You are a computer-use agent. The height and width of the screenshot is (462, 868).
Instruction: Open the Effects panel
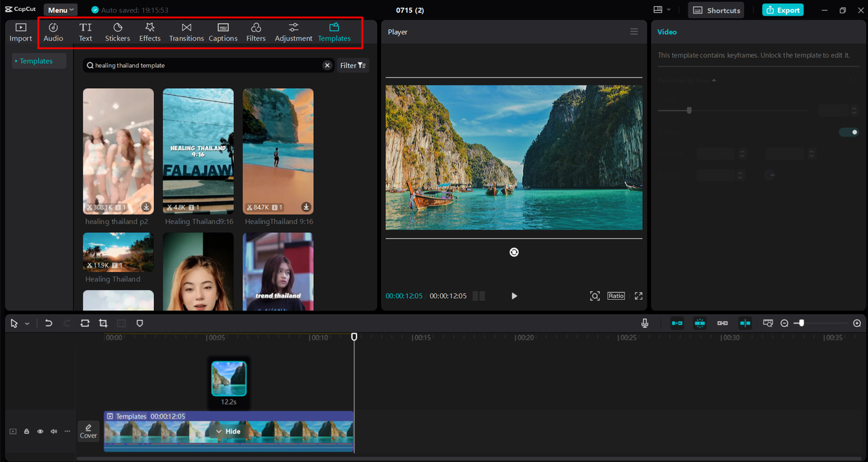click(x=150, y=32)
